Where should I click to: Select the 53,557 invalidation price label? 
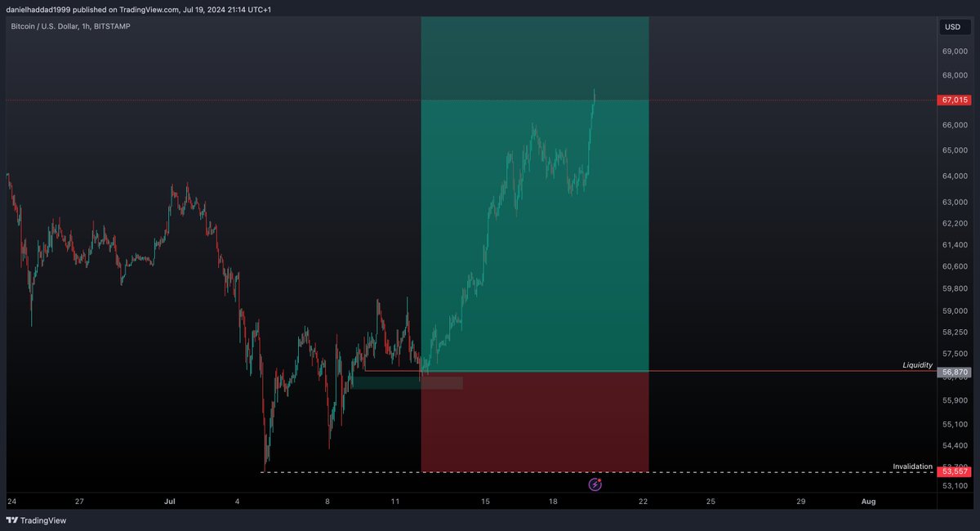(955, 471)
